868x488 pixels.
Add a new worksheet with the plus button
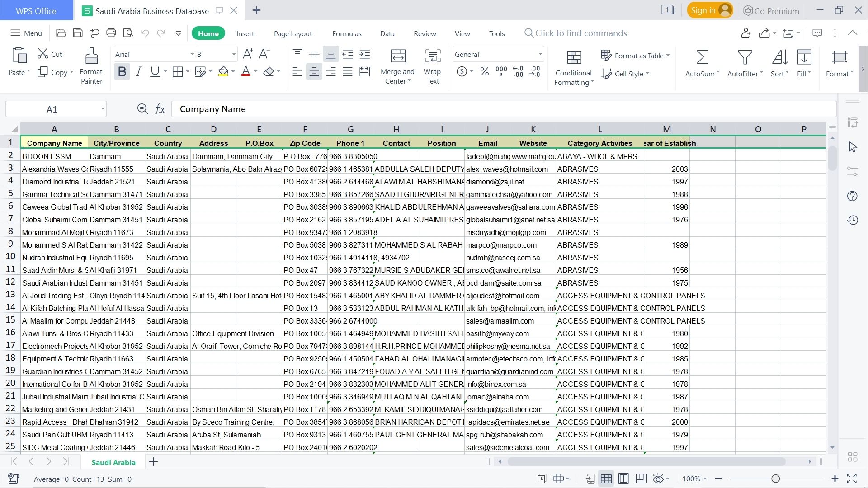coord(153,462)
